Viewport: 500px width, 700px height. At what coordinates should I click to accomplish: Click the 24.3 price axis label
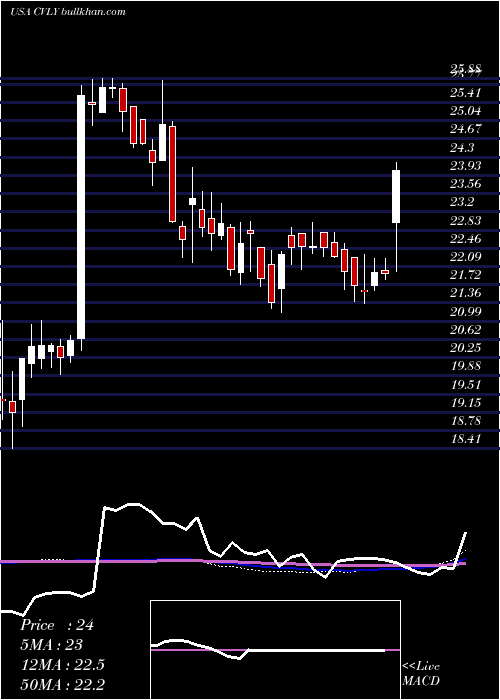point(462,148)
